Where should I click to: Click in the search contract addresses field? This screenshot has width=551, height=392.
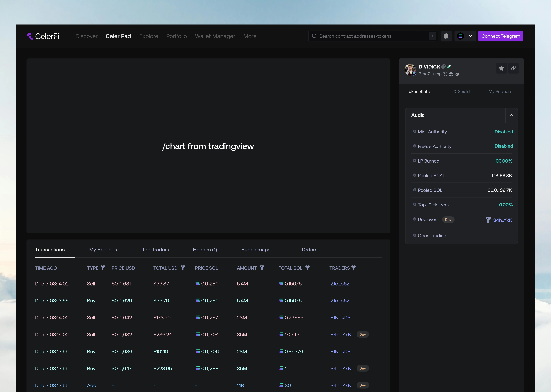click(373, 36)
